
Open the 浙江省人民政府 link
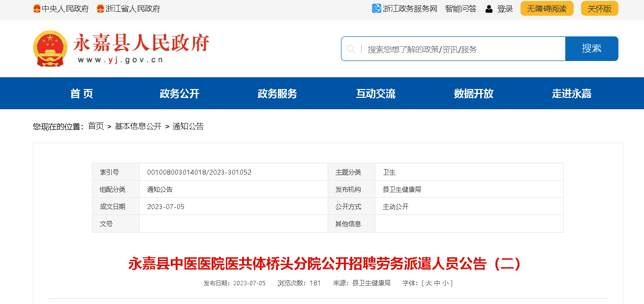point(132,9)
